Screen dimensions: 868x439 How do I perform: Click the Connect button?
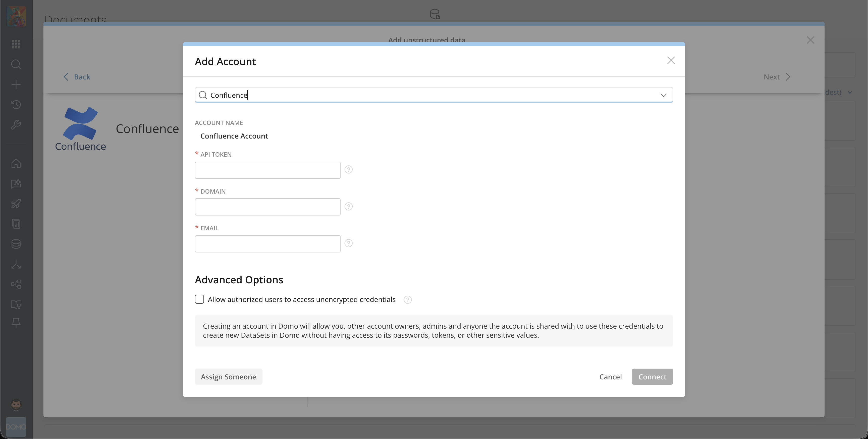tap(652, 377)
